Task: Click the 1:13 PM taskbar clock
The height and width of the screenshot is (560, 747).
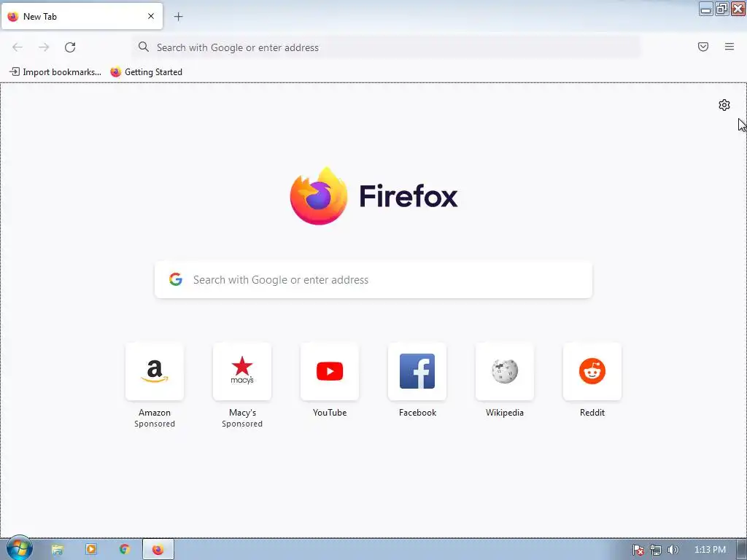Action: (710, 550)
